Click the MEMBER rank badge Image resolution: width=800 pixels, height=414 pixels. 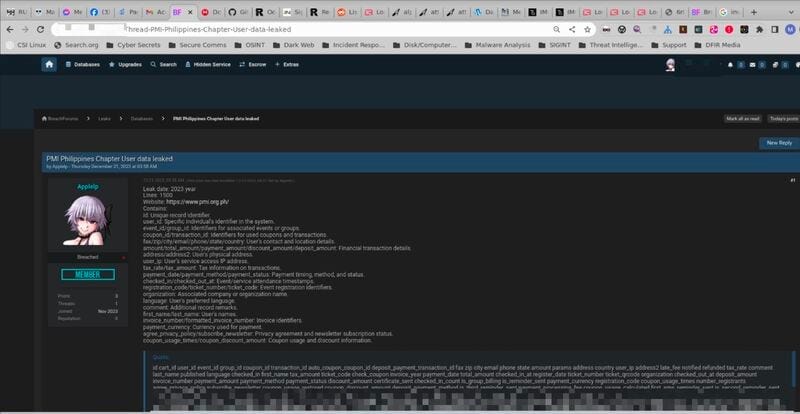(x=88, y=275)
